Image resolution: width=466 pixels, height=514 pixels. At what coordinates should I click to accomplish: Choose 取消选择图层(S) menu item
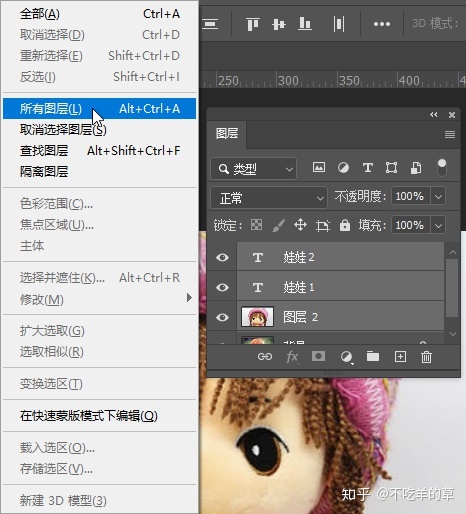(99, 130)
